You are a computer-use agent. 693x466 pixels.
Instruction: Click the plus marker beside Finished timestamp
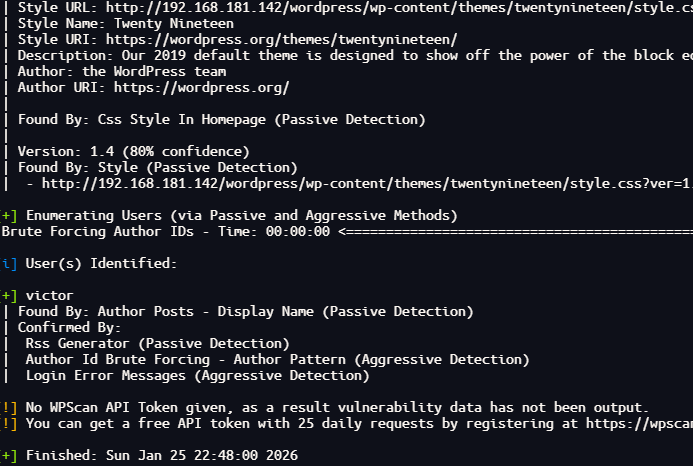pos(9,455)
